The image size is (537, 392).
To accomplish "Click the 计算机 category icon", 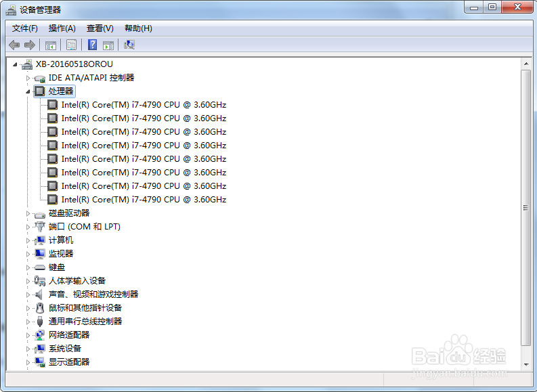I will pyautogui.click(x=40, y=240).
